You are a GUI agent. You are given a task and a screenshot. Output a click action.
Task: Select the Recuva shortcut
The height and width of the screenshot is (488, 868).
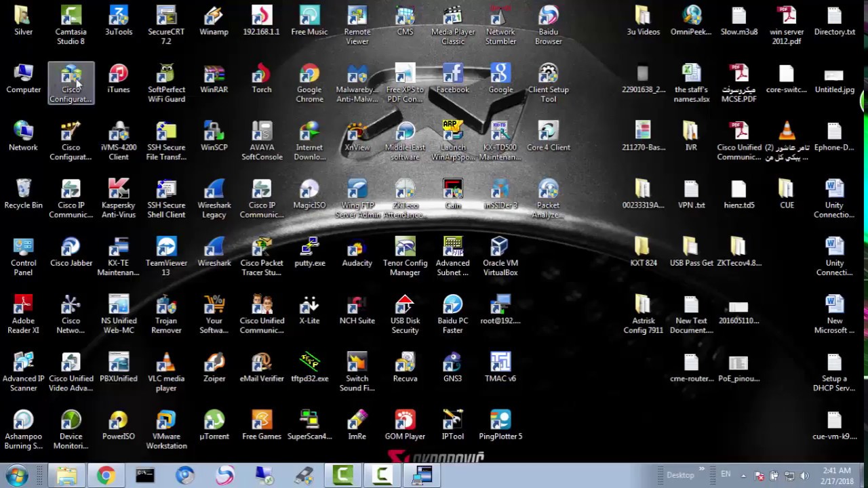pos(405,367)
